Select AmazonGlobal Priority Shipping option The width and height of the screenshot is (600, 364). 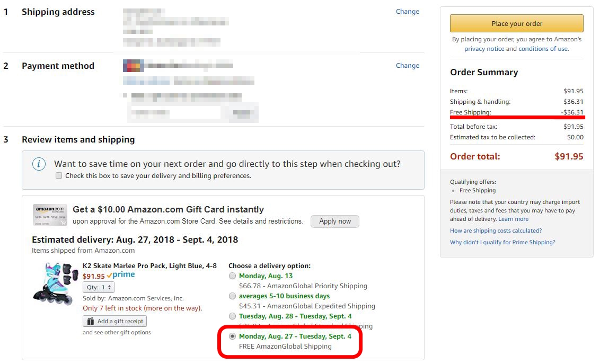tap(232, 276)
